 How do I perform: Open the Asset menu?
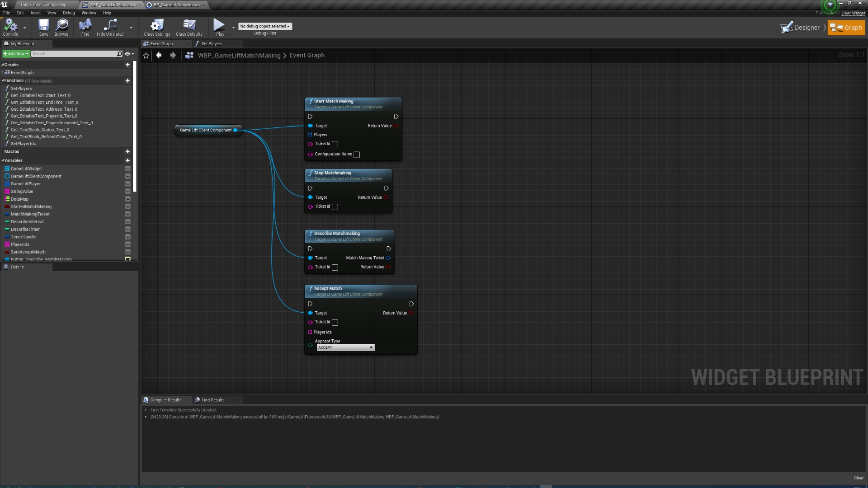(x=35, y=13)
